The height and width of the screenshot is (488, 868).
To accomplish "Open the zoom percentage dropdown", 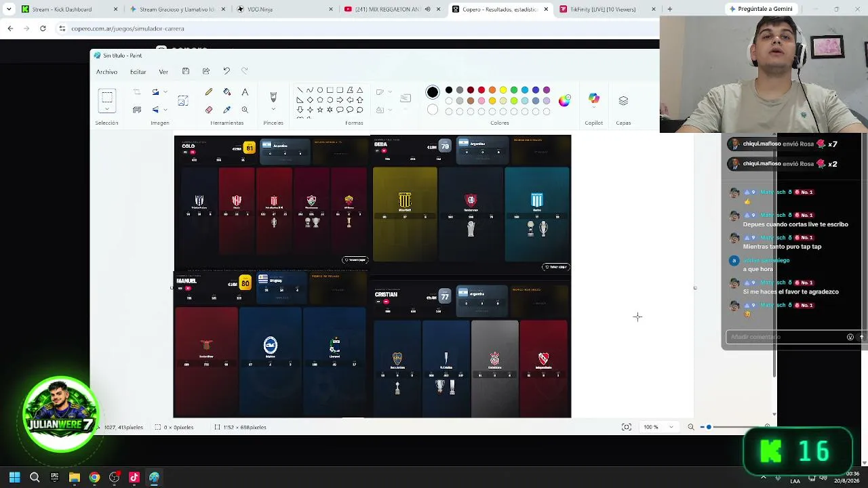I will (x=671, y=427).
